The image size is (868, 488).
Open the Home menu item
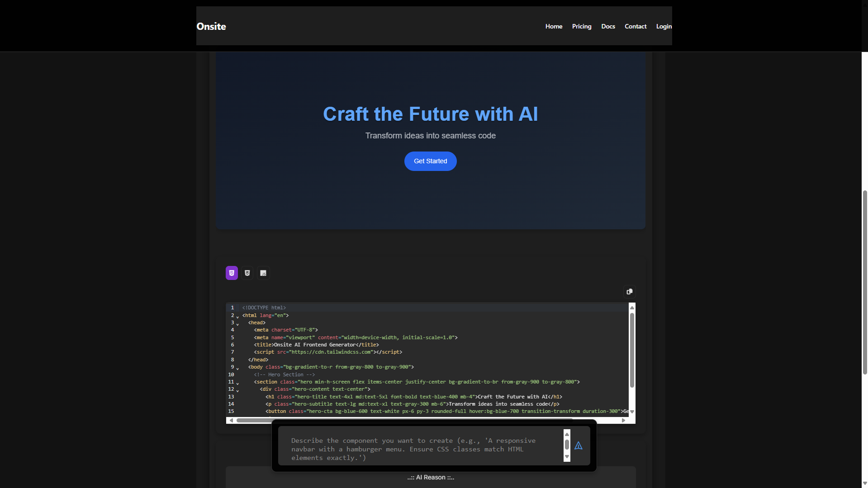pyautogui.click(x=554, y=26)
